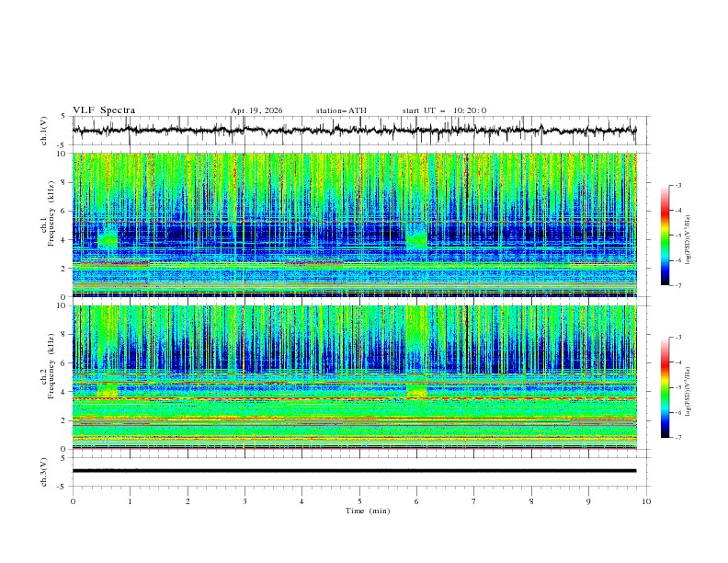This screenshot has width=728, height=563.
Task: Click the 'start UT = 10:20:0' label
Action: coord(444,110)
